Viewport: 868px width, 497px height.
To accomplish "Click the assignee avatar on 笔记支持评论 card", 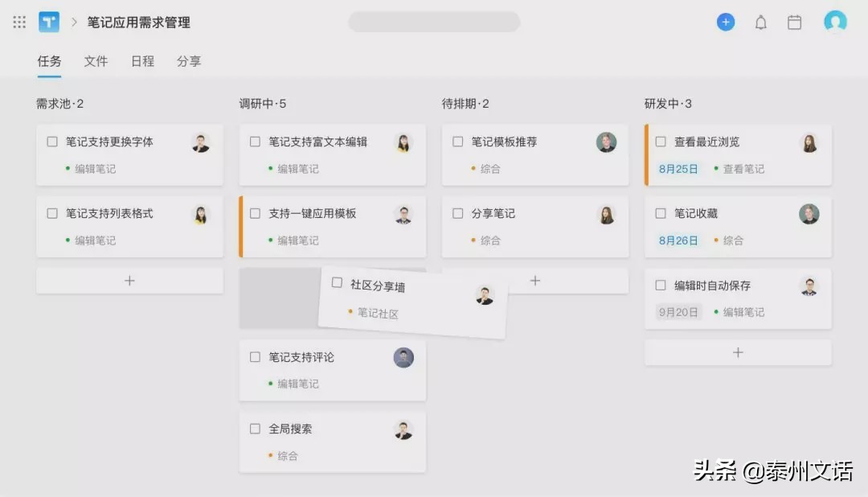I will click(x=403, y=357).
